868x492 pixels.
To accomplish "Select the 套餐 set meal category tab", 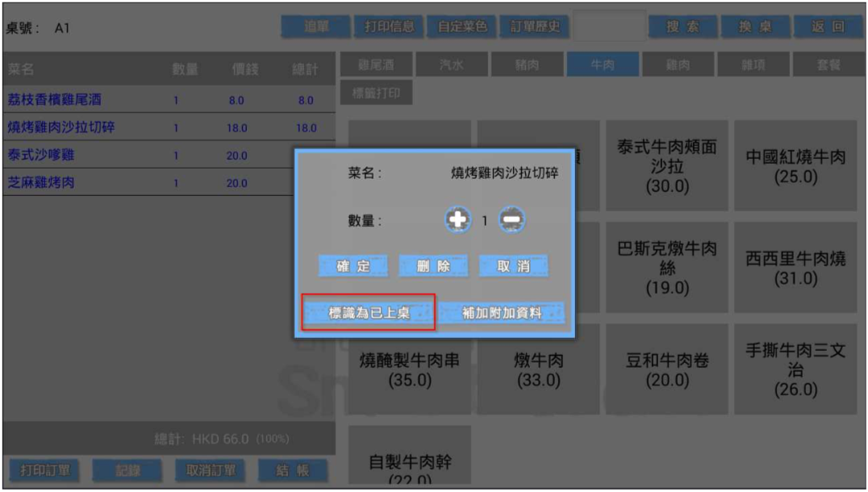I will 828,65.
